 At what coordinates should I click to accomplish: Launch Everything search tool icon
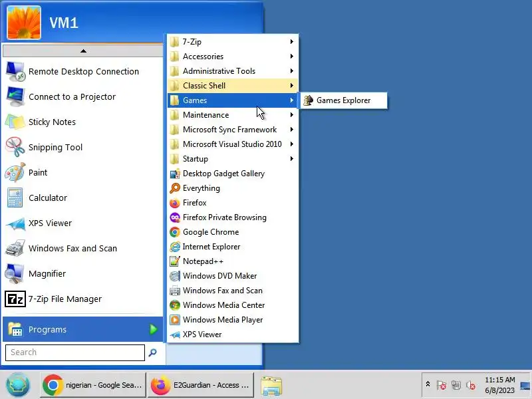(x=175, y=188)
